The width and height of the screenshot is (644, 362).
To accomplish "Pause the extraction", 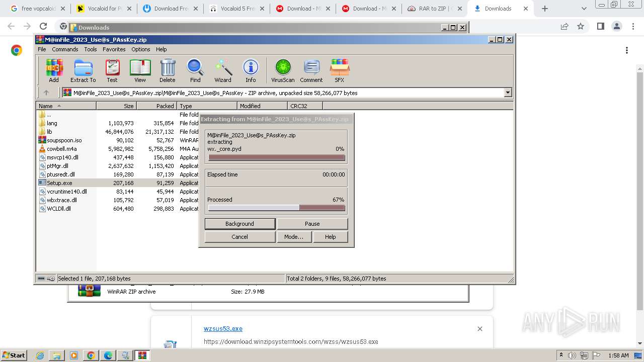I will (312, 224).
